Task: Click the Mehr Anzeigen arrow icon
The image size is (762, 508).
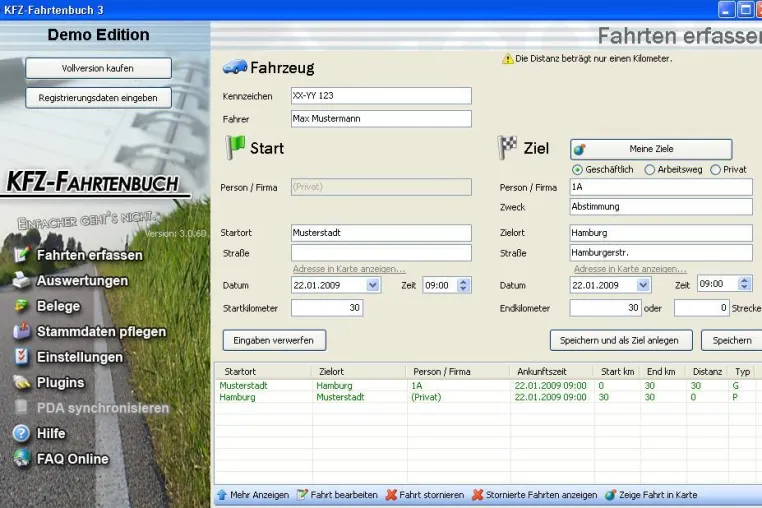Action: (222, 495)
